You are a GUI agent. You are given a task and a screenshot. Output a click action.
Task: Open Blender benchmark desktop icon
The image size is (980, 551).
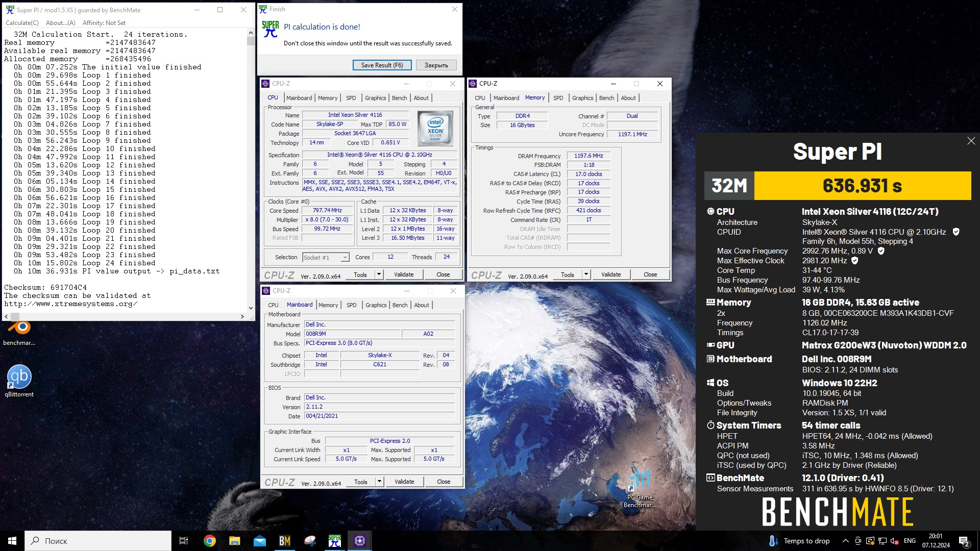(19, 332)
